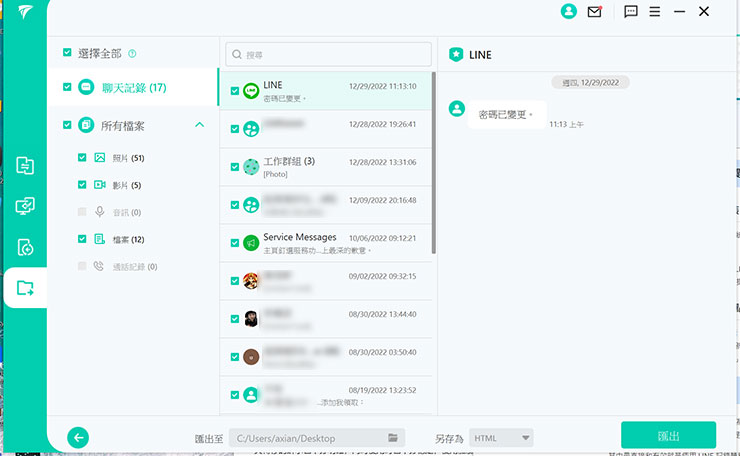Open the Service Messages conversation
The image size is (740, 456).
(326, 243)
